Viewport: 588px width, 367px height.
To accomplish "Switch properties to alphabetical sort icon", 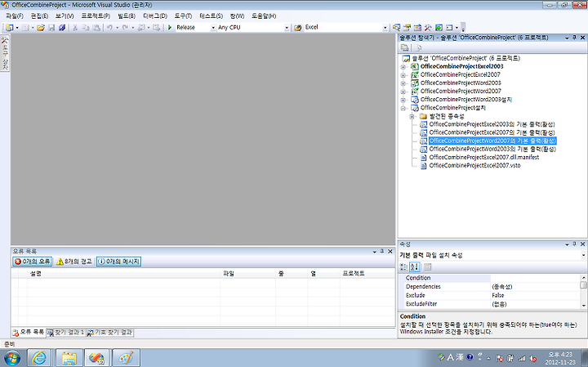I will (414, 266).
